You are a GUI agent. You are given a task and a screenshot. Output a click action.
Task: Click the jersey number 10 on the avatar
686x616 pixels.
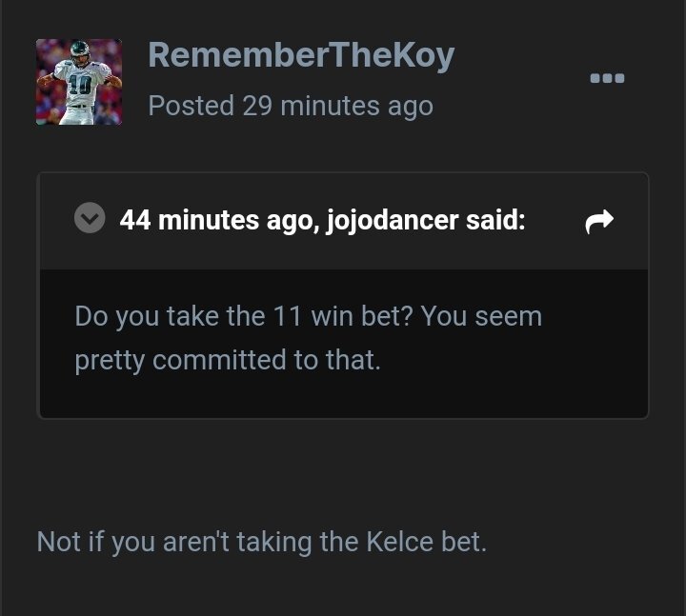[x=78, y=84]
